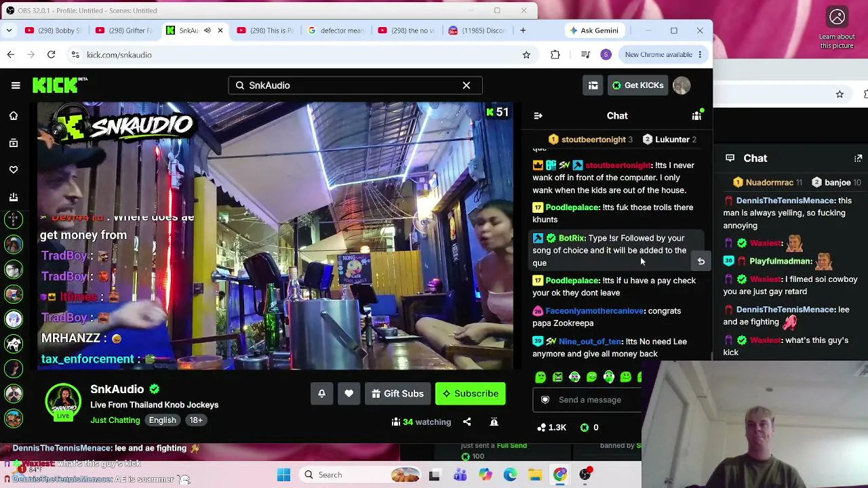Screen dimensions: 868x488
Task: Reply to the BotRix chat message
Action: pos(701,261)
